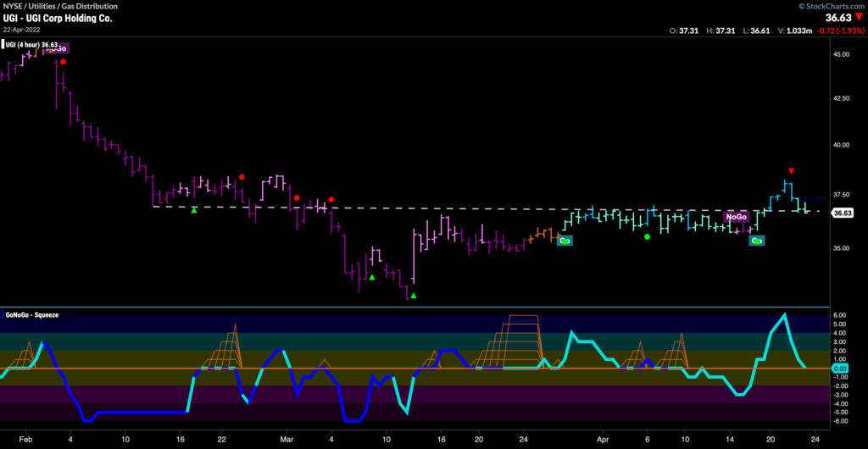Click the purple NoGo label at the chart's top left

57,48
